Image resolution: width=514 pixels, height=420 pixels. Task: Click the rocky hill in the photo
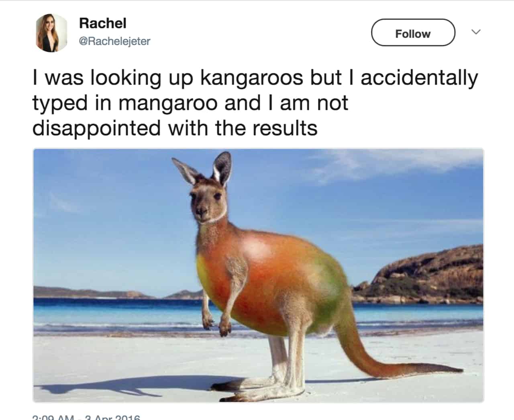[426, 273]
